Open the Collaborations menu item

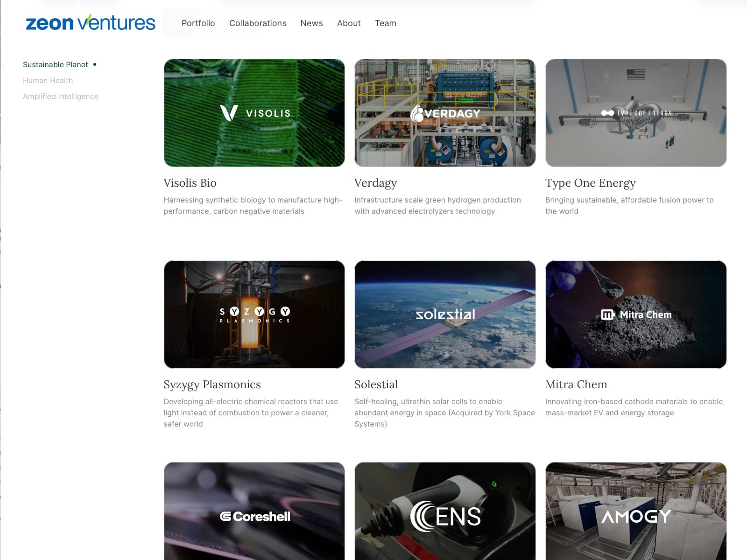(258, 23)
